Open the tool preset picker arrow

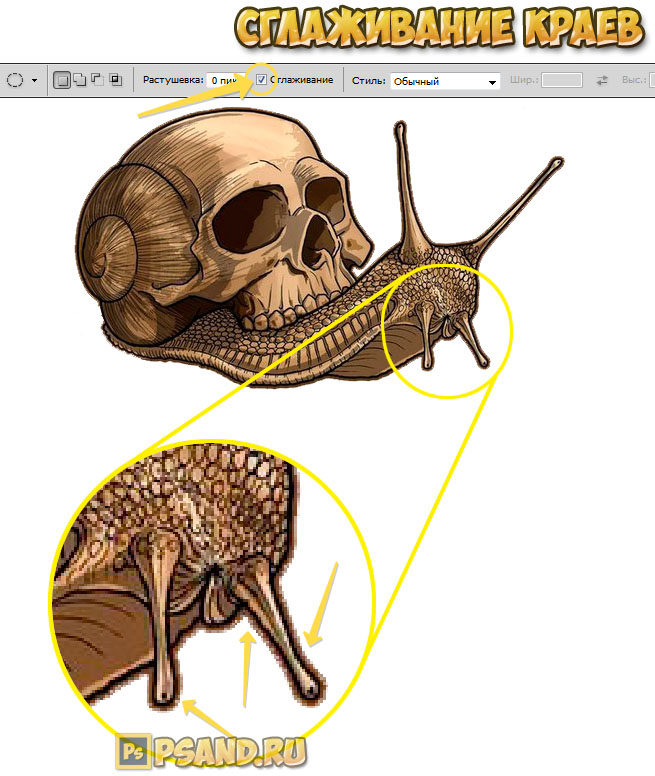(35, 80)
